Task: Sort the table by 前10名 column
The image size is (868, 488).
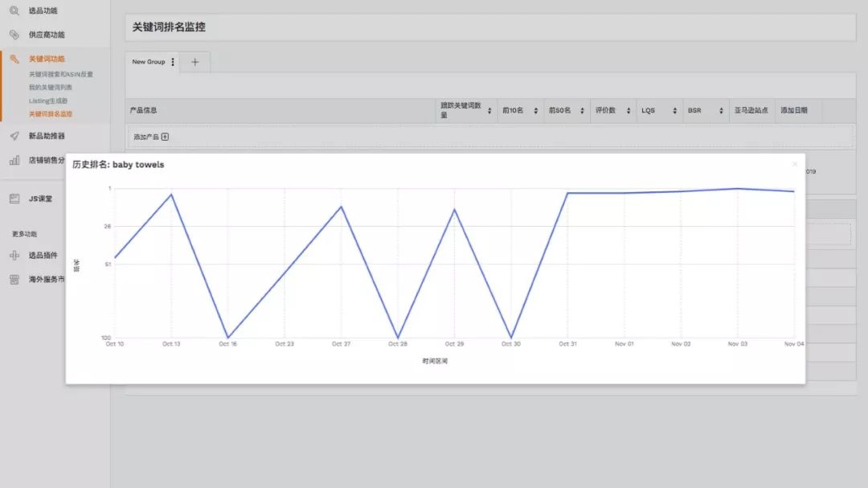Action: [535, 111]
